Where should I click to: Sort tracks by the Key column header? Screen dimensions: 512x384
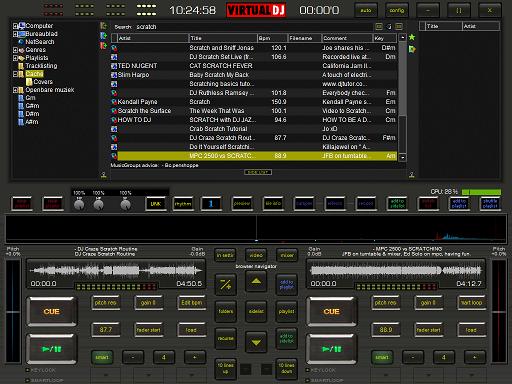click(385, 38)
